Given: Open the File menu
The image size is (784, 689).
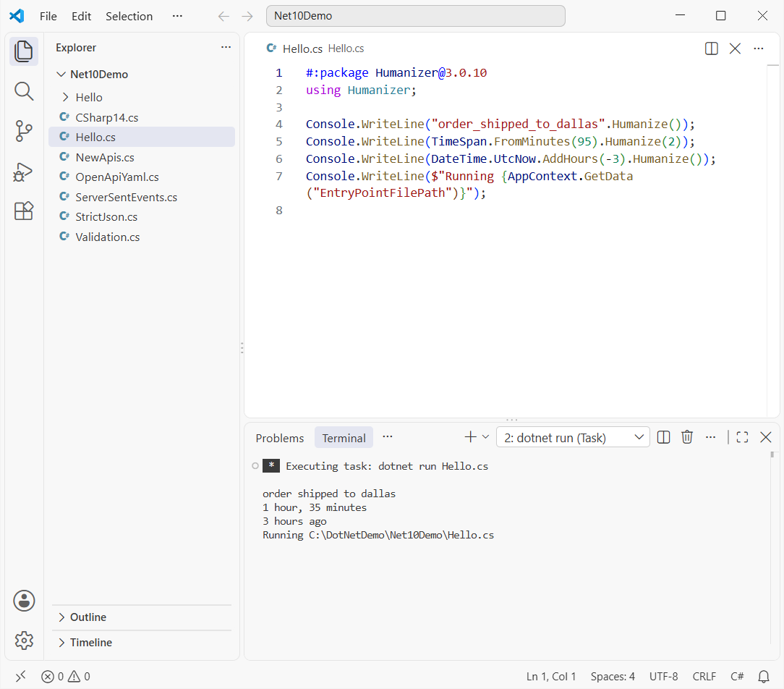Looking at the screenshot, I should click(x=48, y=17).
